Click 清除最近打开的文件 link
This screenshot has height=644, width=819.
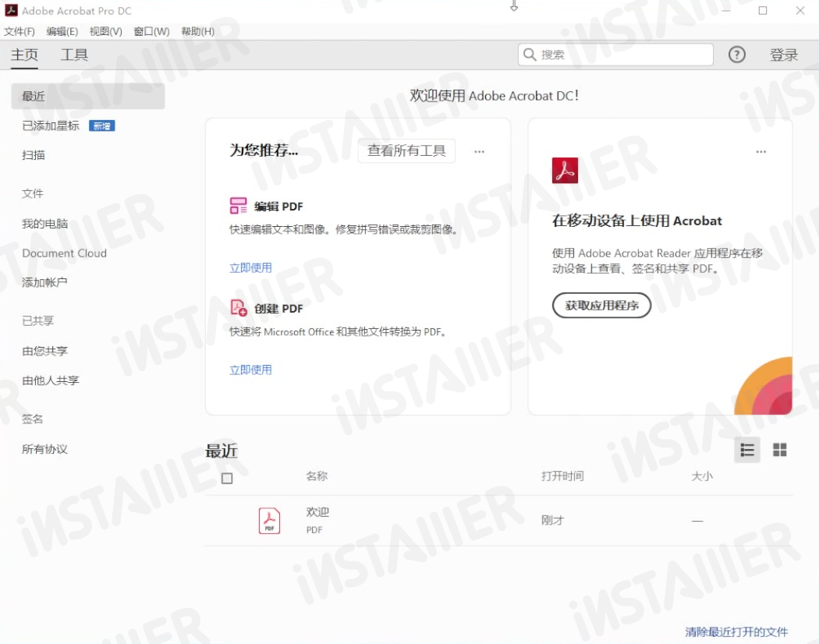(x=736, y=632)
